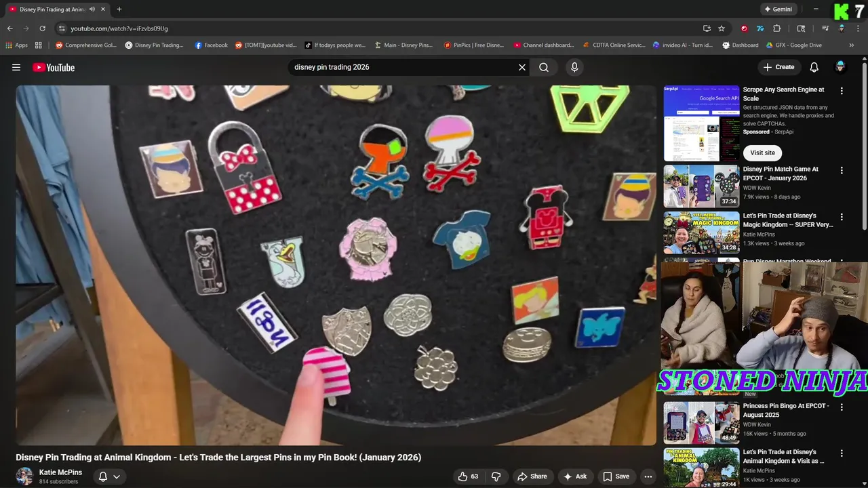Viewport: 868px width, 488px height.
Task: Open the YouTube guide hamburger menu
Action: pos(16,67)
